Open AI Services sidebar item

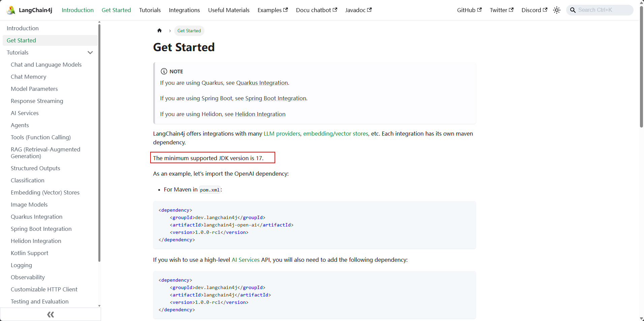click(x=25, y=113)
